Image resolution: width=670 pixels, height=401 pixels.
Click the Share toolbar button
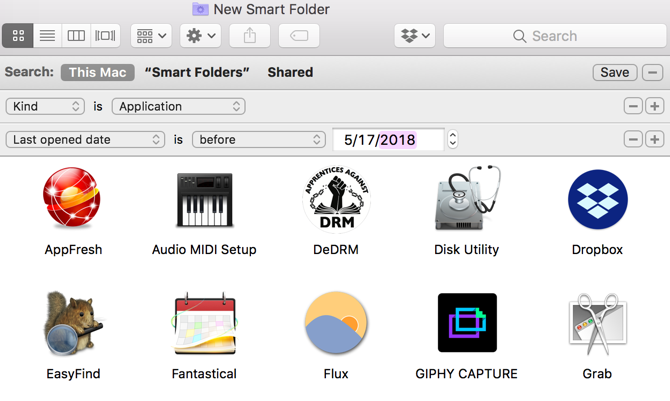click(250, 35)
